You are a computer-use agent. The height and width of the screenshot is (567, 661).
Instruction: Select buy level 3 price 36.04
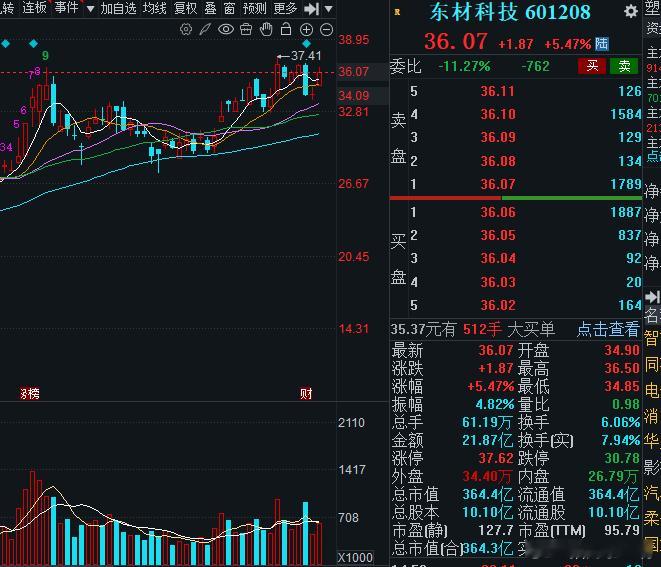[x=497, y=258]
